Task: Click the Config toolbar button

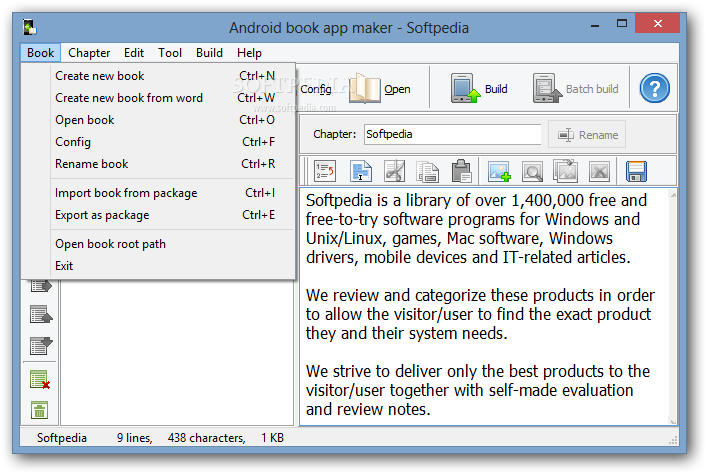Action: pos(316,89)
